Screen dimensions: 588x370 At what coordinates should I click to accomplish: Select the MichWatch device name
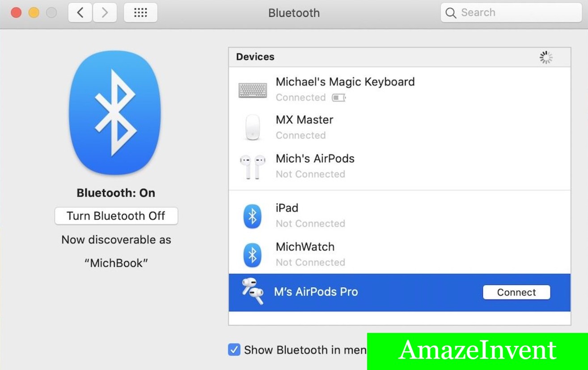pyautogui.click(x=305, y=247)
